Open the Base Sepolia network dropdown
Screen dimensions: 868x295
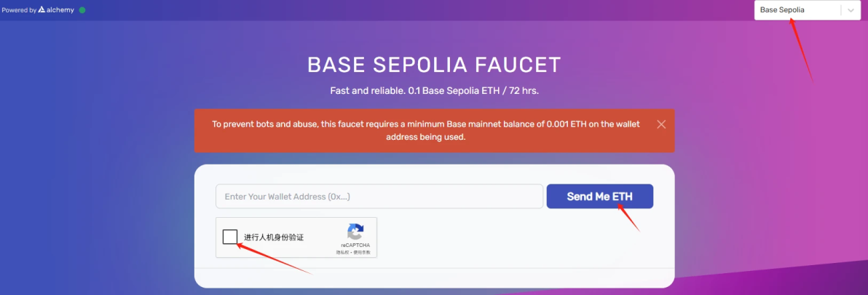click(798, 10)
